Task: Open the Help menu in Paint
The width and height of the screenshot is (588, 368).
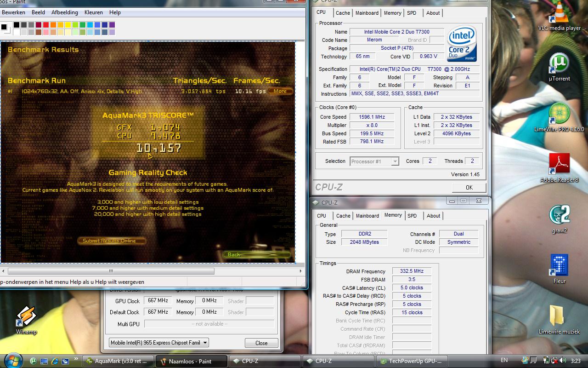Action: (x=115, y=12)
